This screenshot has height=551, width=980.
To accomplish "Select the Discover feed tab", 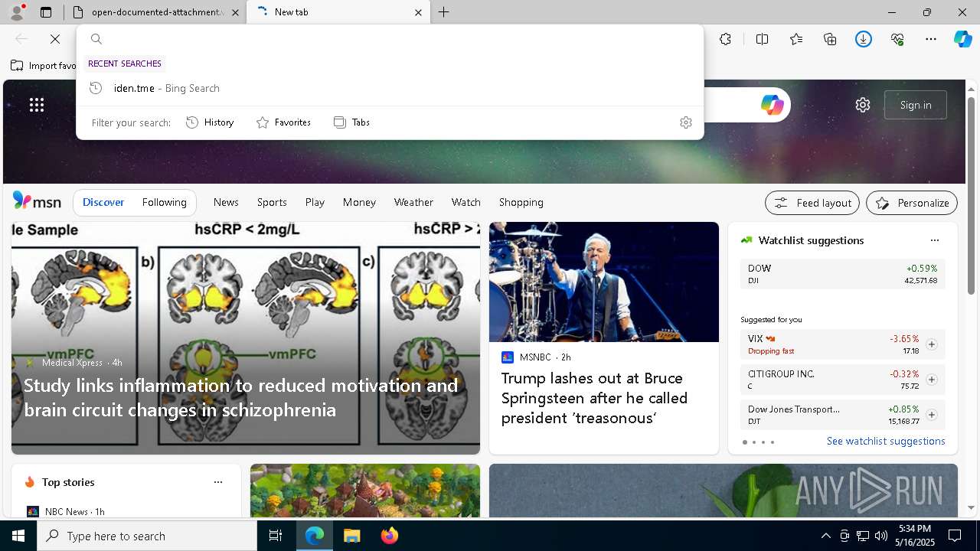I will coord(103,202).
